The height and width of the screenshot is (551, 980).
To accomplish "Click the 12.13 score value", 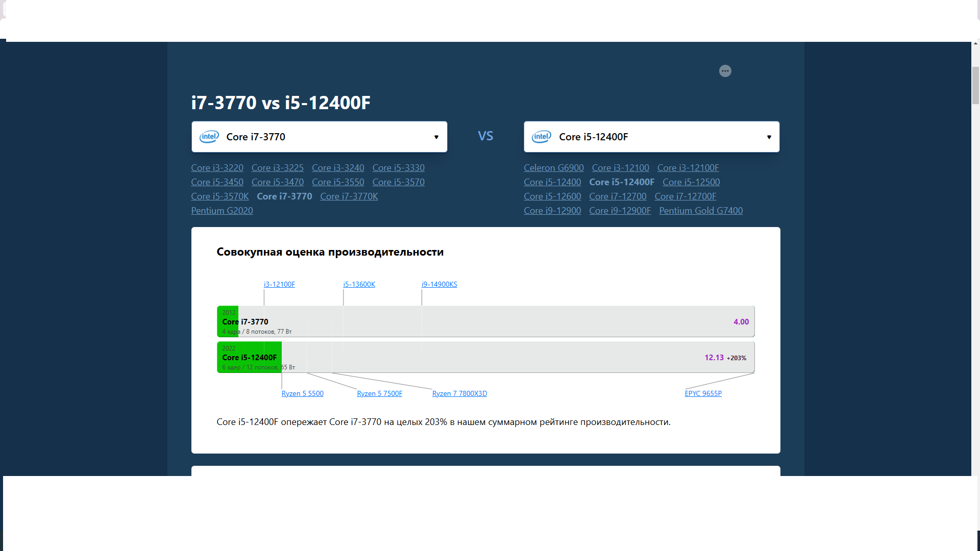I will click(x=714, y=358).
